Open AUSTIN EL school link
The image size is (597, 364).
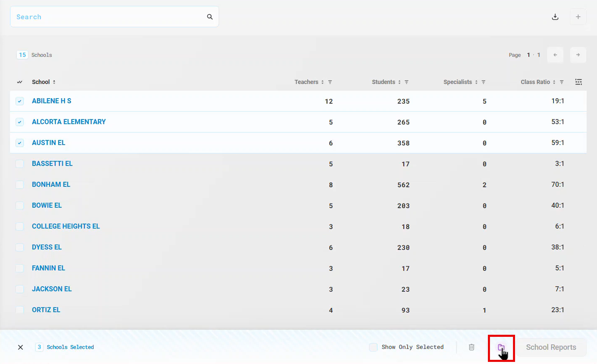[x=48, y=143]
